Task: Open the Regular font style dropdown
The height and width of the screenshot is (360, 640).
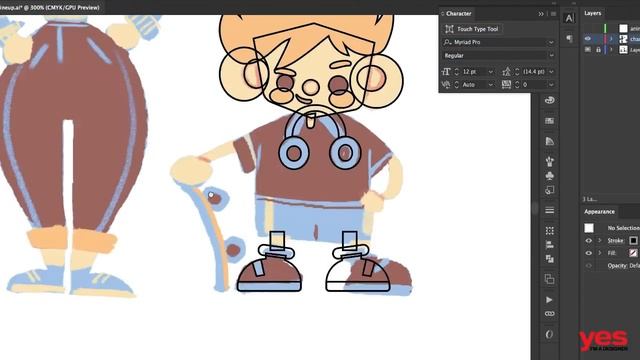Action: pos(551,56)
